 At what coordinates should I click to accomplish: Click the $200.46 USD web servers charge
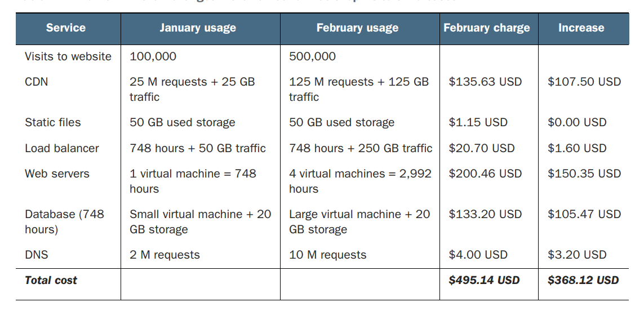485,174
